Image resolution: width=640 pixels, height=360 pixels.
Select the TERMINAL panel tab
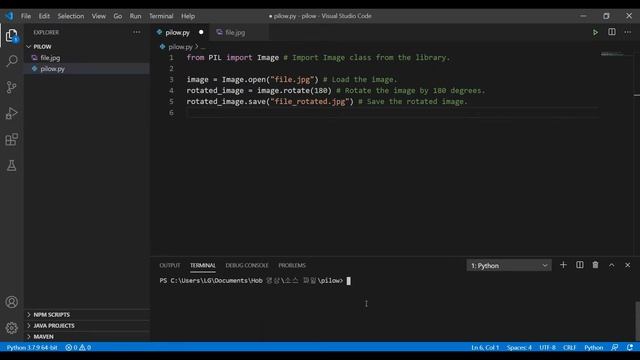click(202, 265)
